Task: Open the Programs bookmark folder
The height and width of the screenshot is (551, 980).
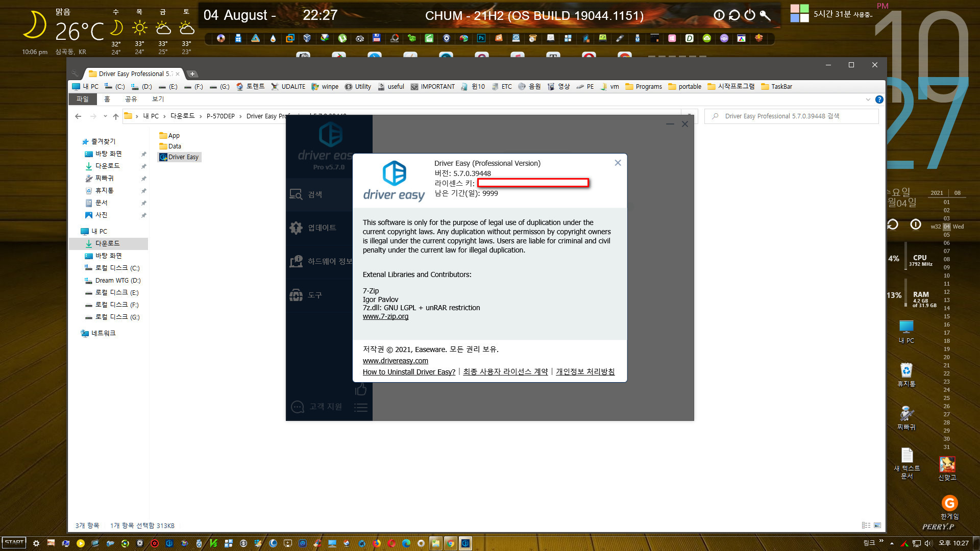Action: 644,87
